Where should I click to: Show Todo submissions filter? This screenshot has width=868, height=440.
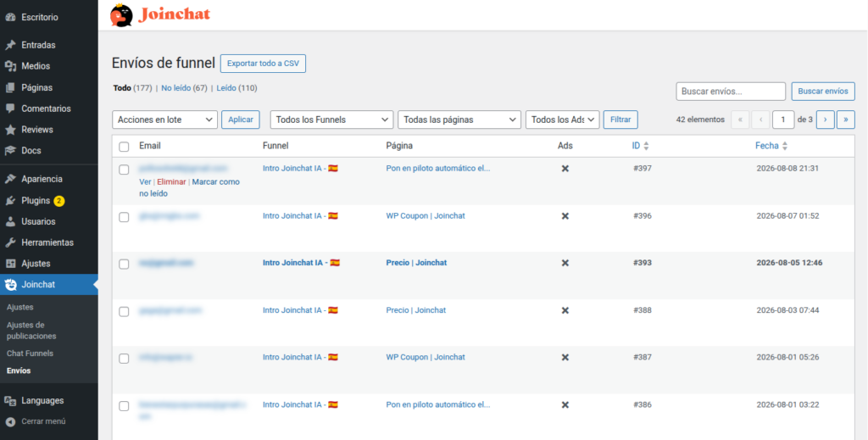(x=122, y=88)
